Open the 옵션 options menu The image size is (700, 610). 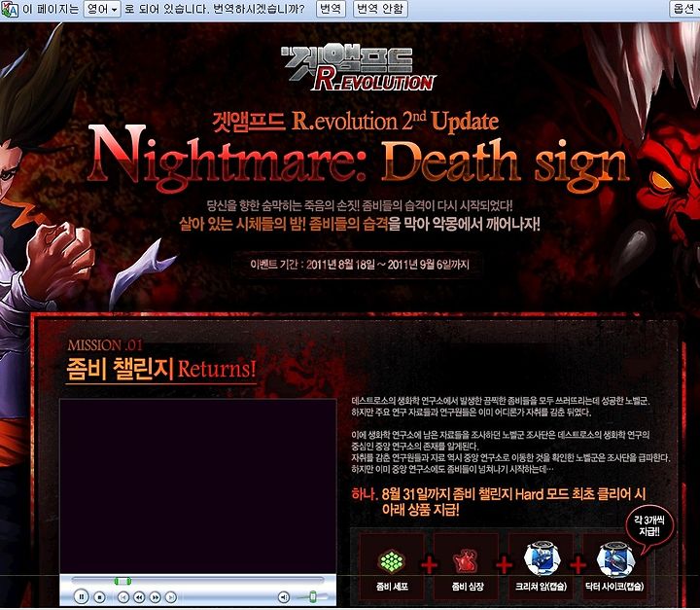[x=684, y=9]
